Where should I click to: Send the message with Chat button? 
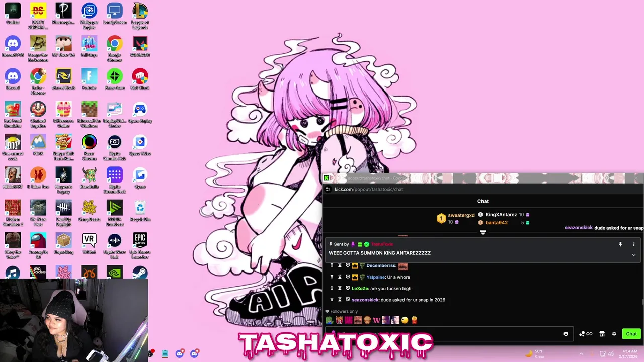(x=631, y=334)
